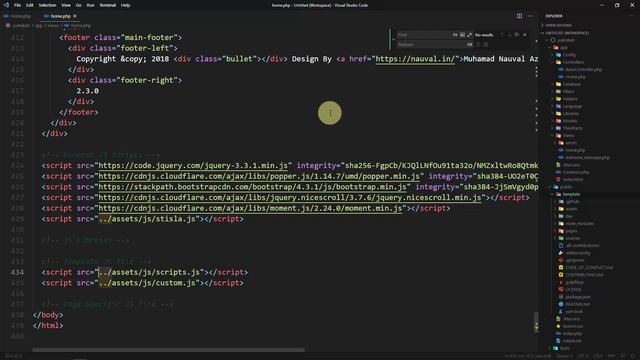Click the https://nauval.in/ link in code
Screen dimensions: 640x360
415,59
